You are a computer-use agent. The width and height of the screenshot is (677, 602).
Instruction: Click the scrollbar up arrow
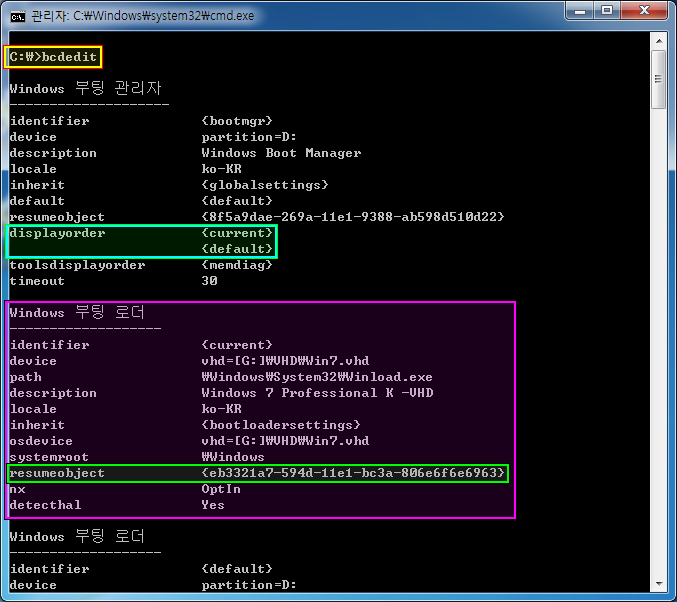pyautogui.click(x=659, y=41)
